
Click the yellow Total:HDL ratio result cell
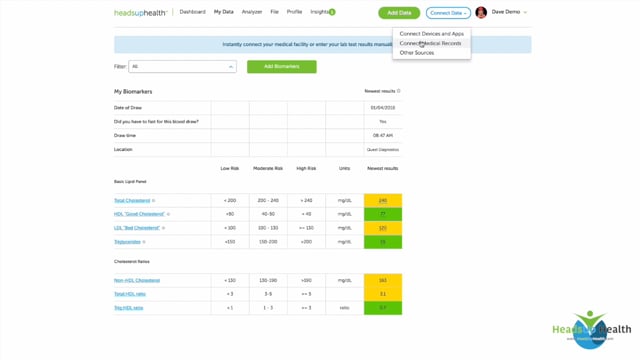pos(383,294)
